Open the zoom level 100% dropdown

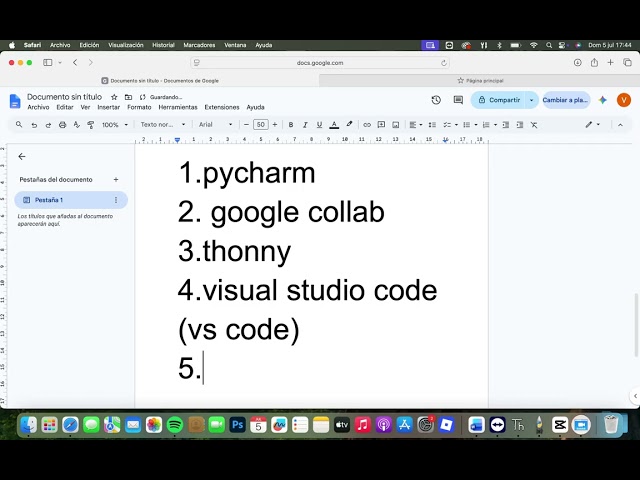click(x=115, y=124)
